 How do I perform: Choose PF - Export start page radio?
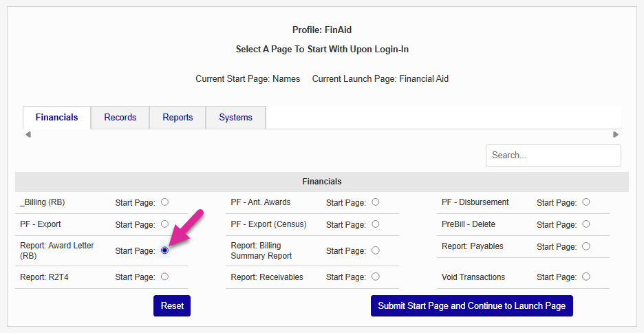164,224
